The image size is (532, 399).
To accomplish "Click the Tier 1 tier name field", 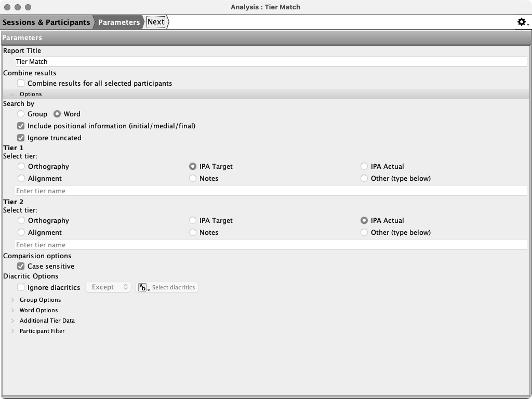I will tap(270, 191).
